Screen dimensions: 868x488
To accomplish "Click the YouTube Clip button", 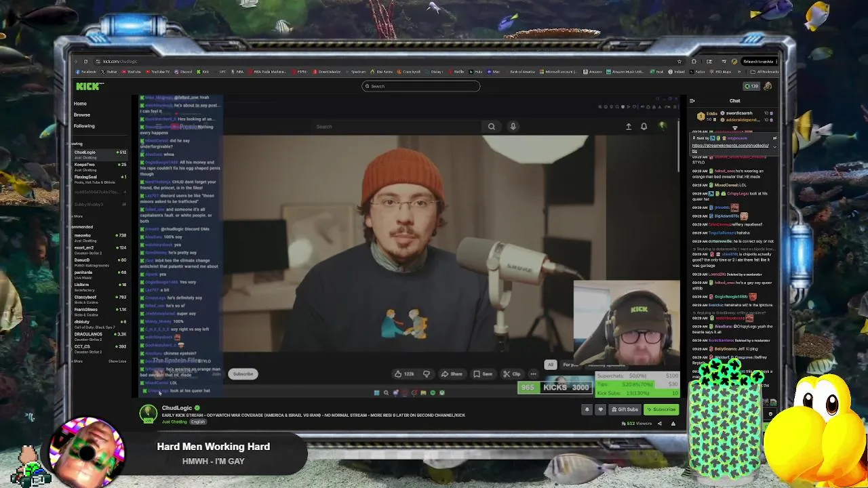I will (x=512, y=373).
